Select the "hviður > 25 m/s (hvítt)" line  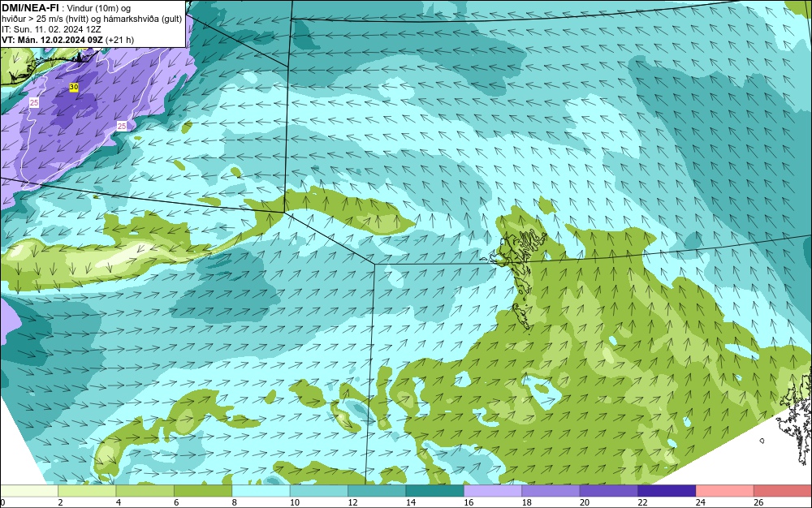[x=45, y=19]
